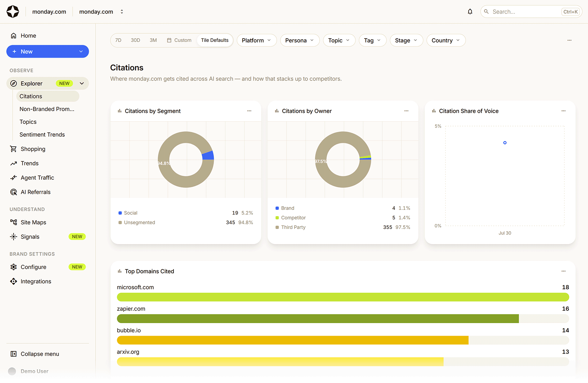The height and width of the screenshot is (383, 588).
Task: Expand the New button dropdown arrow
Action: tap(81, 51)
